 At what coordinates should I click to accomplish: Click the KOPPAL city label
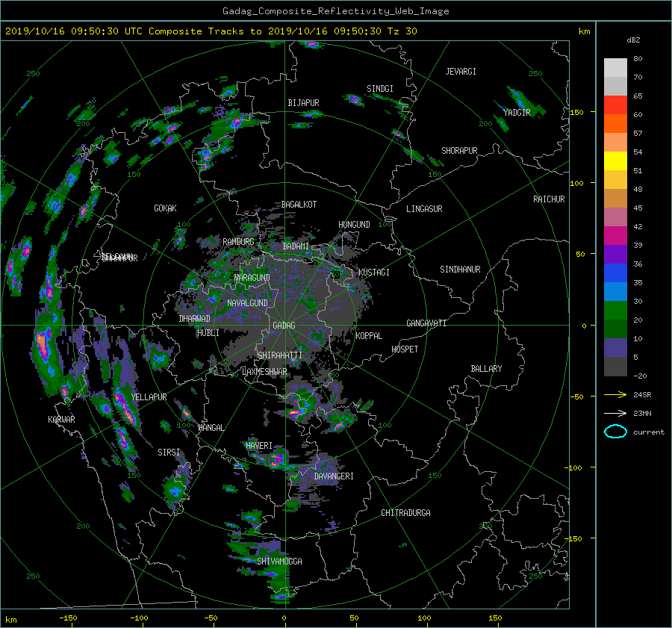(x=369, y=336)
